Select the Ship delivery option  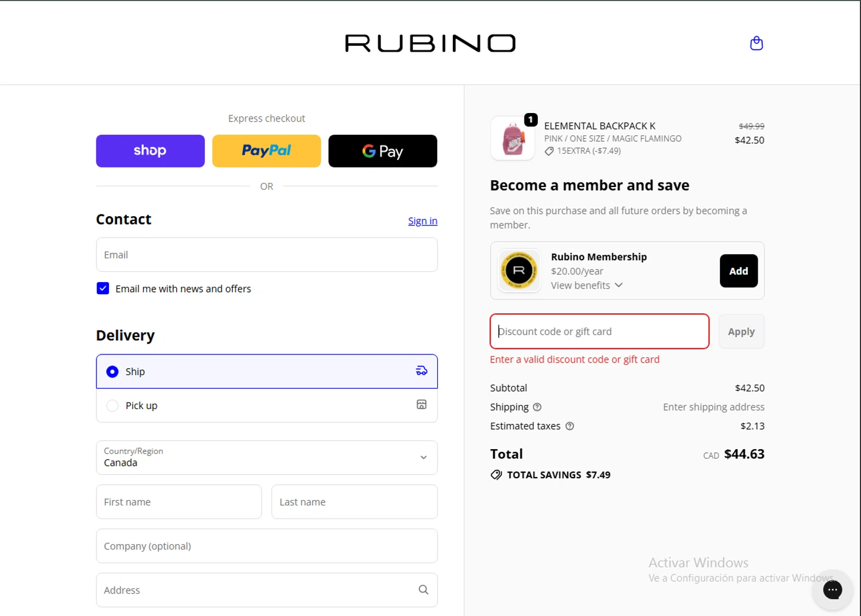coord(267,372)
